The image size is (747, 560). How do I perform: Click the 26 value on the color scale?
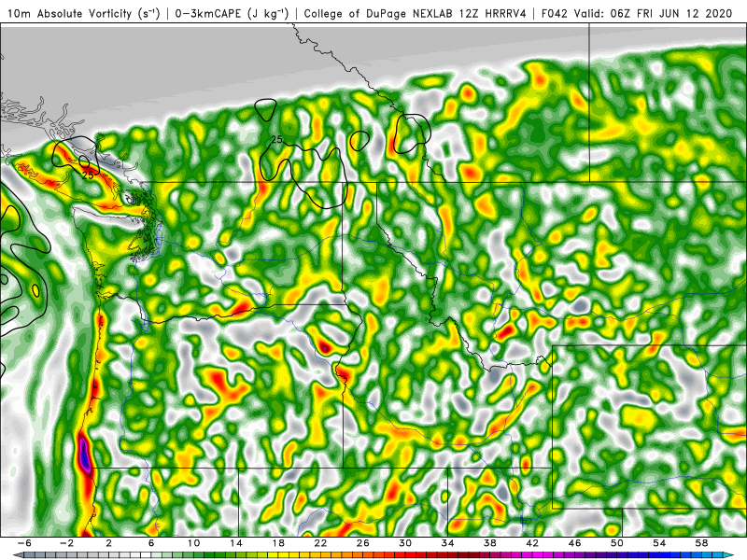(362, 543)
